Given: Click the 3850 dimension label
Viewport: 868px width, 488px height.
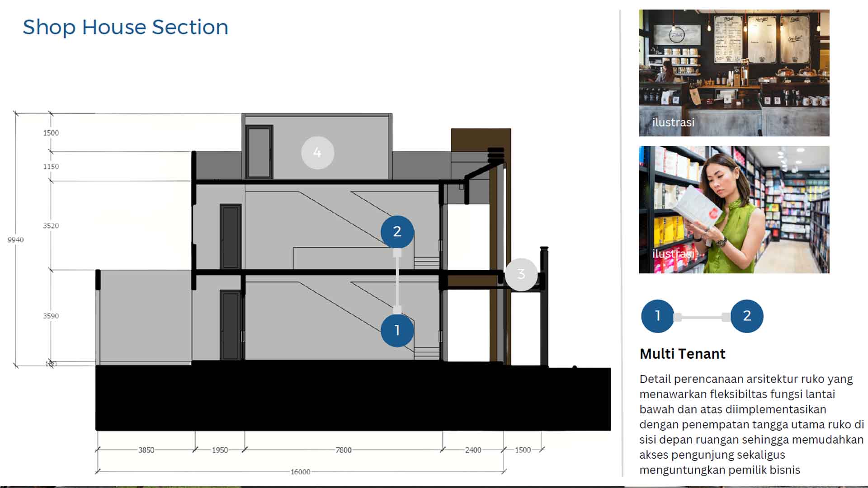Looking at the screenshot, I should [x=146, y=450].
